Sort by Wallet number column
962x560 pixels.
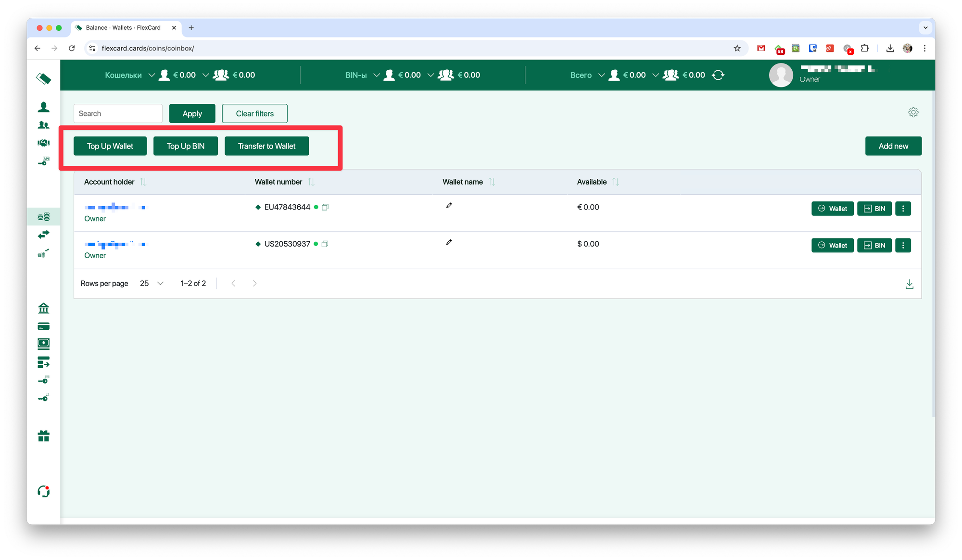coord(311,182)
